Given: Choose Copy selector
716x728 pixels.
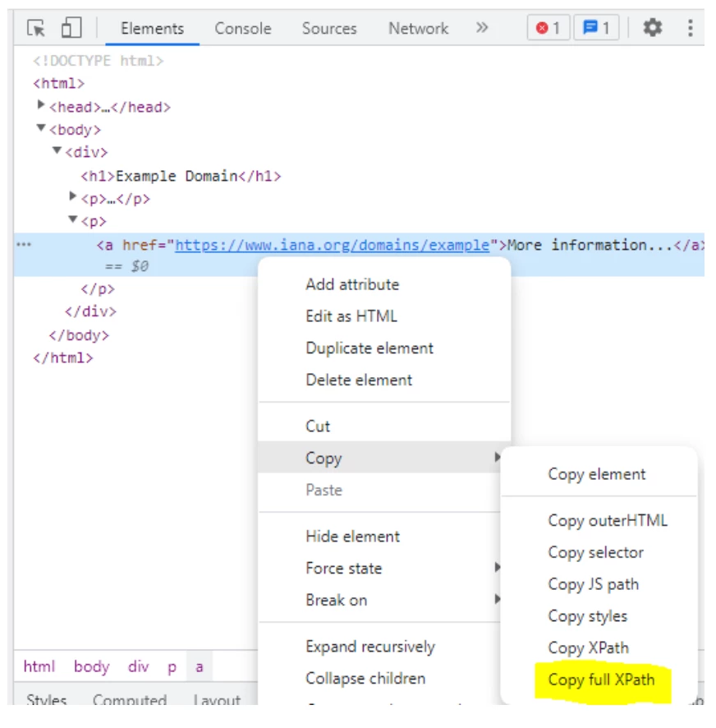Looking at the screenshot, I should click(599, 552).
